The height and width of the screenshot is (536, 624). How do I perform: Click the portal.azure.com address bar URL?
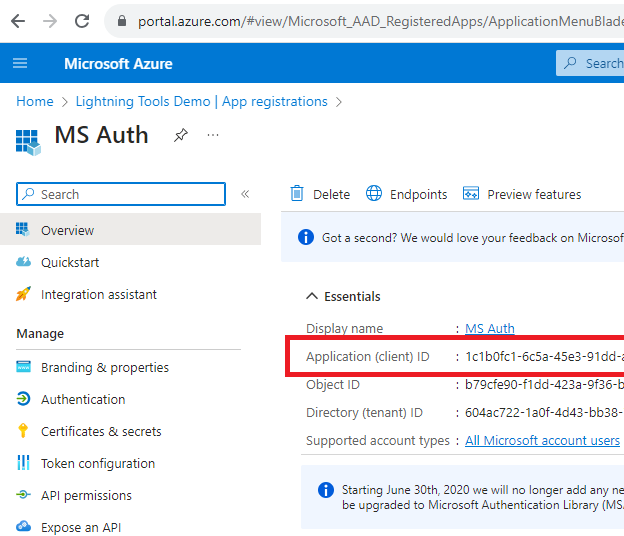tap(380, 21)
